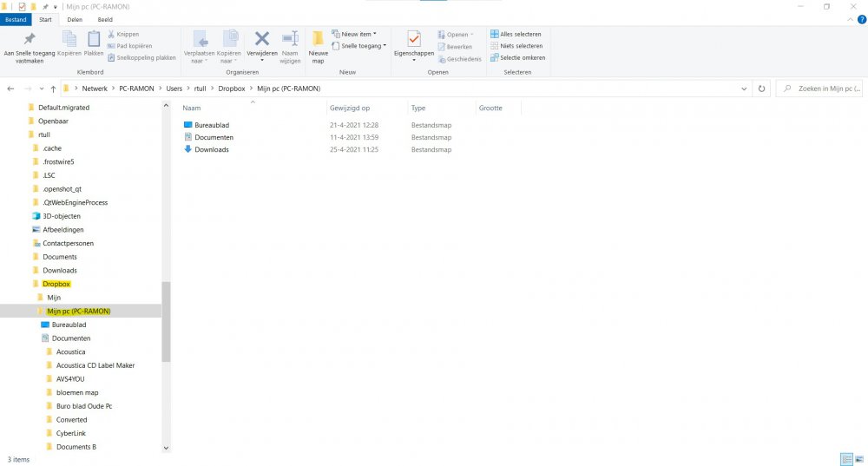Refresh the folder view in address bar
This screenshot has height=466, width=868.
(761, 89)
